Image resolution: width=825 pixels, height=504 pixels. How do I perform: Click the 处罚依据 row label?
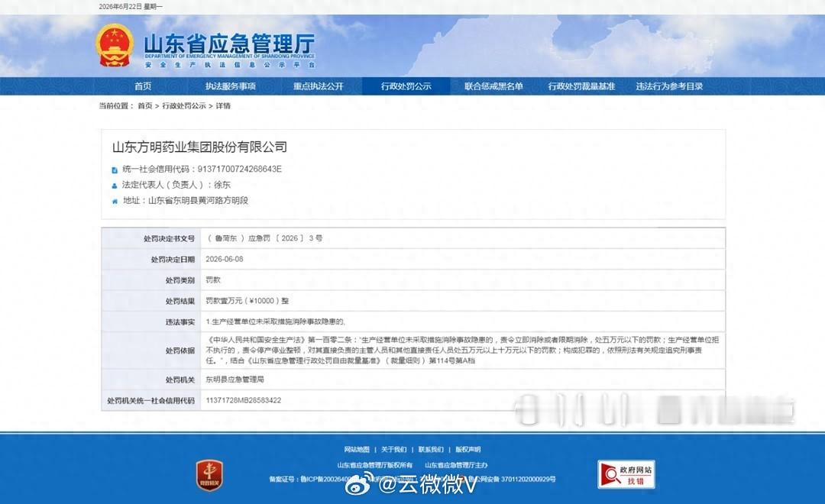click(x=180, y=351)
